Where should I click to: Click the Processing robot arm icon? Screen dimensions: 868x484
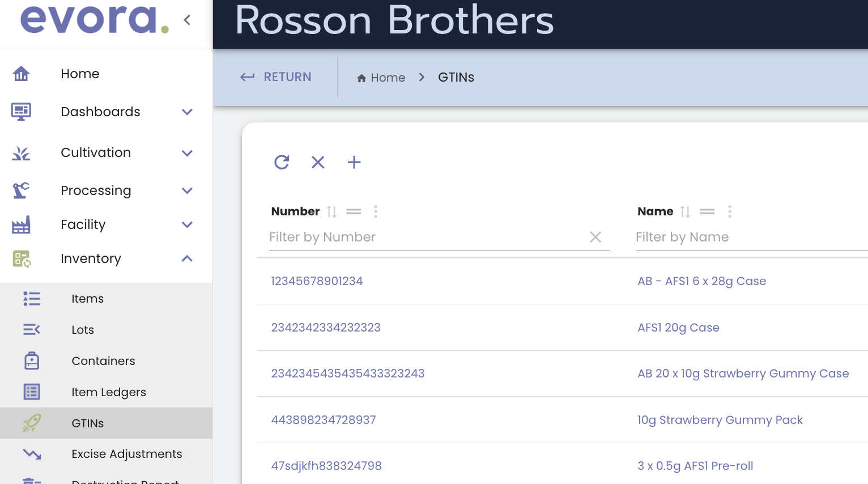pyautogui.click(x=21, y=190)
